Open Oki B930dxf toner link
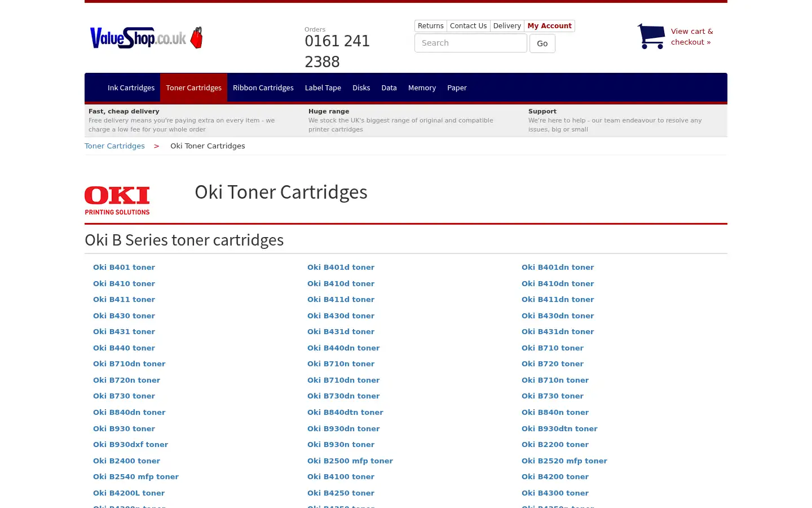Screen dimensions: 812x508 (x=130, y=444)
